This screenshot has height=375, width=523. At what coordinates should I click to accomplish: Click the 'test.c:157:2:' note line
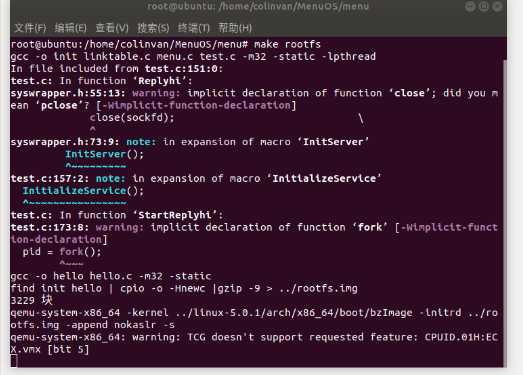point(196,178)
